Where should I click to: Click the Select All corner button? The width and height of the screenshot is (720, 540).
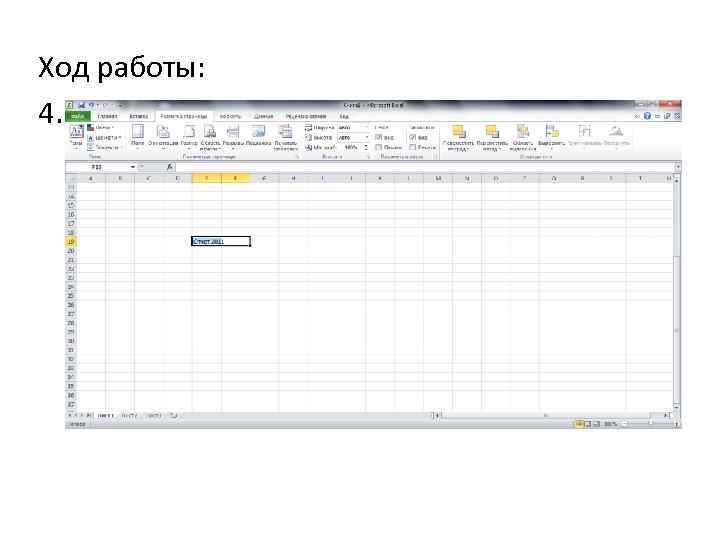tap(71, 178)
